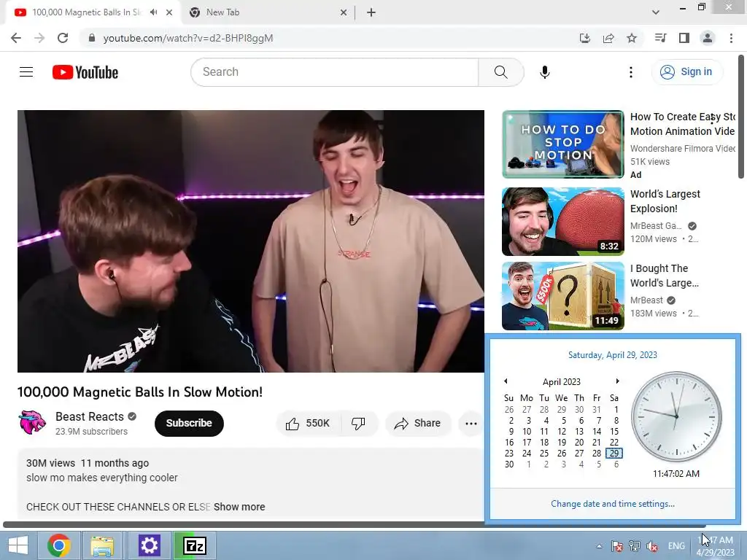Screen dimensions: 747x560
Task: Subscribe to Beast Reacts
Action: 189,424
